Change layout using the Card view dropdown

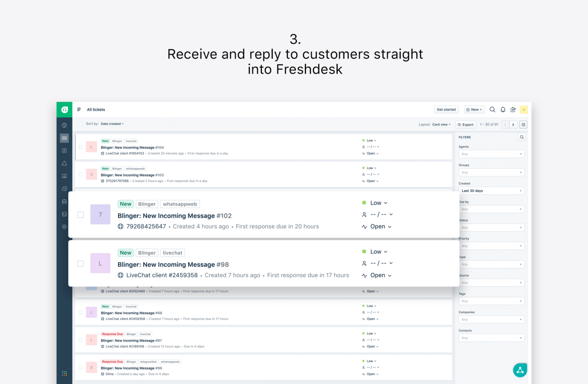(441, 124)
